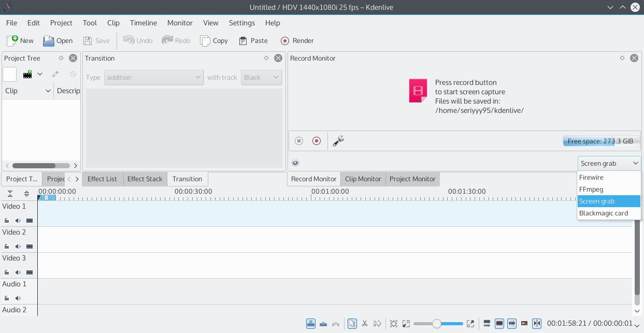Mute the Audio 1 track

coord(17,297)
